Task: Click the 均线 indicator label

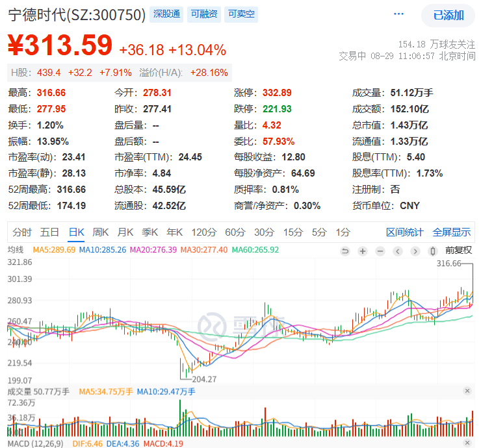Action: tap(16, 250)
